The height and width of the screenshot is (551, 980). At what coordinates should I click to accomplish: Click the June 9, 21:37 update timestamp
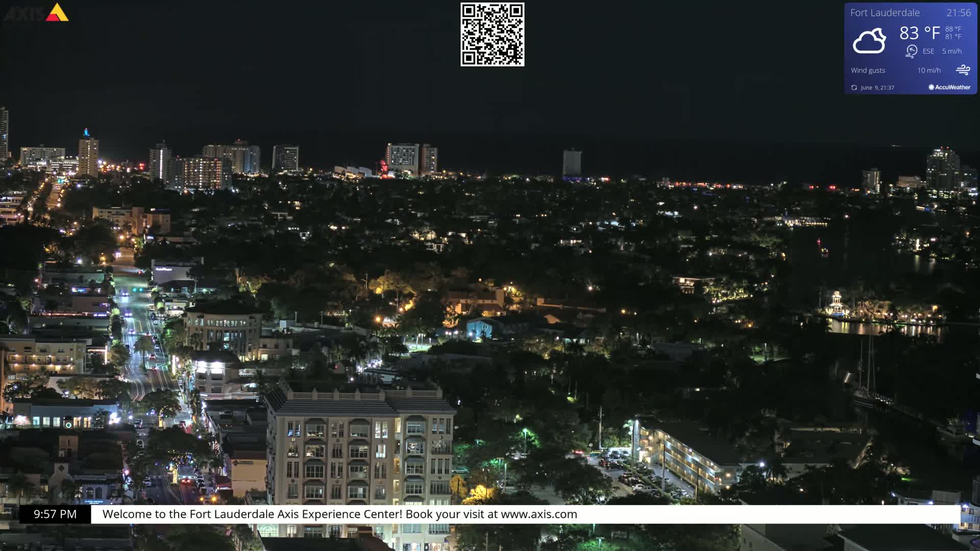coord(877,88)
